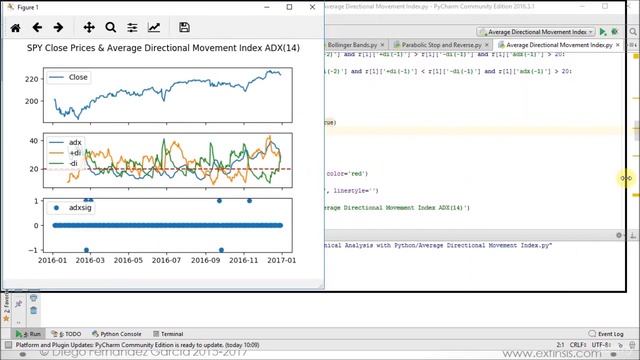Reset the figure to original view (home icon)
640x360 pixels.
tap(16, 28)
